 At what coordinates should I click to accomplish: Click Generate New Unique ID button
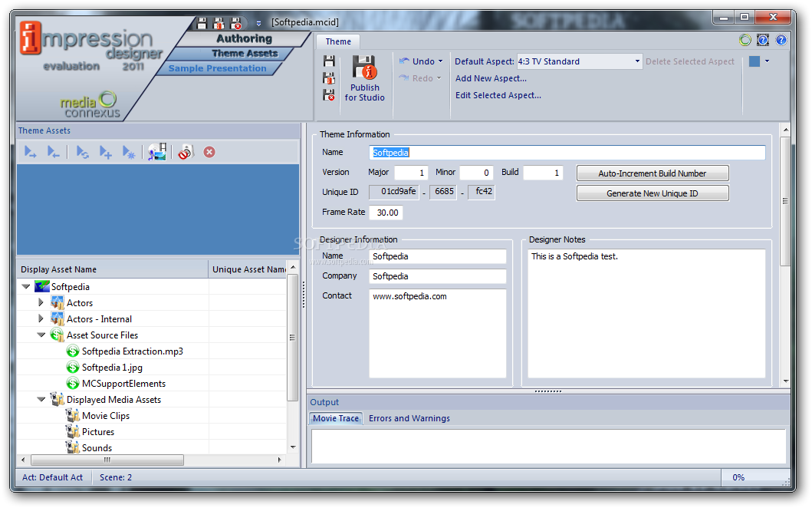[x=652, y=193]
